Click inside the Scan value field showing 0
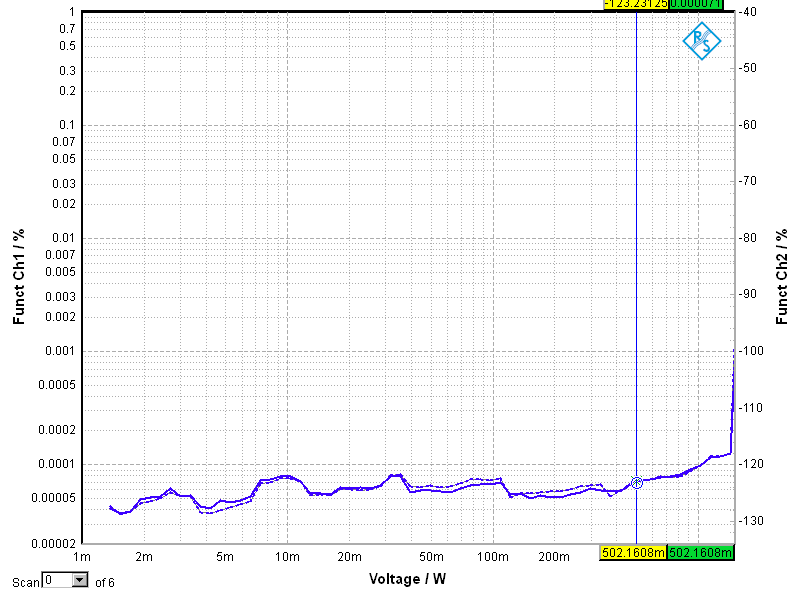 tap(57, 580)
